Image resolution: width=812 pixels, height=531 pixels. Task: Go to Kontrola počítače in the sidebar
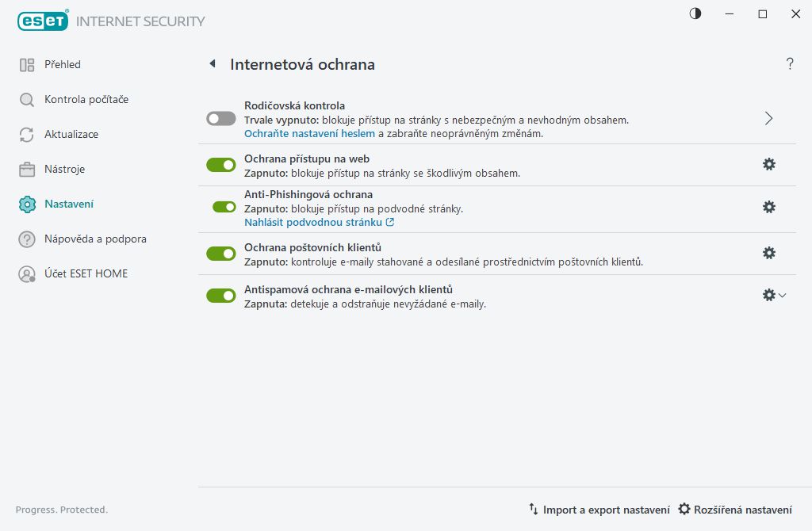(86, 99)
